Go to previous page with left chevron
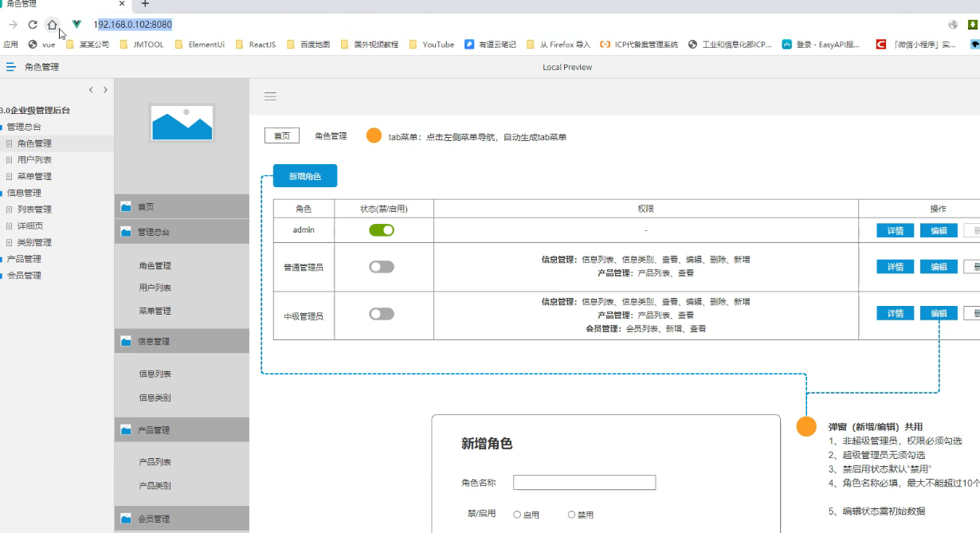 point(91,90)
